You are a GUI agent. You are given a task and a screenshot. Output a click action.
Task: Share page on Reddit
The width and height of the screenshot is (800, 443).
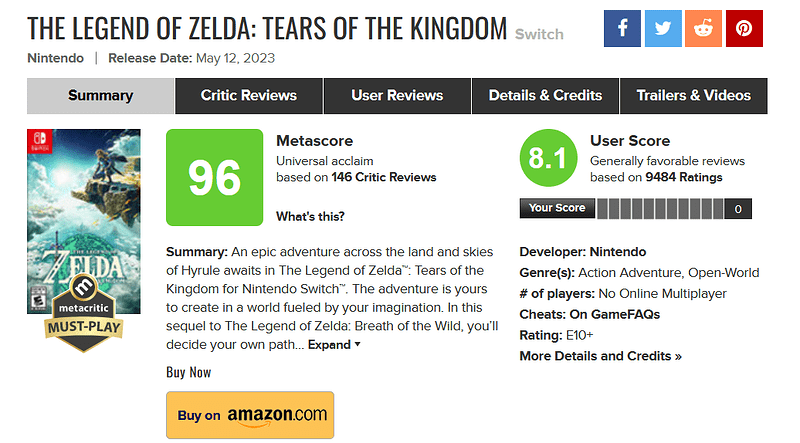(703, 28)
